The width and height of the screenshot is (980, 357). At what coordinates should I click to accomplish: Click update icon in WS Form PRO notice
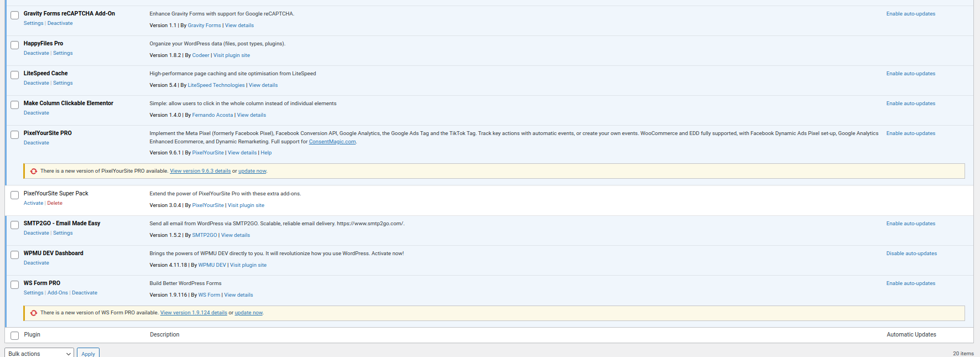34,313
